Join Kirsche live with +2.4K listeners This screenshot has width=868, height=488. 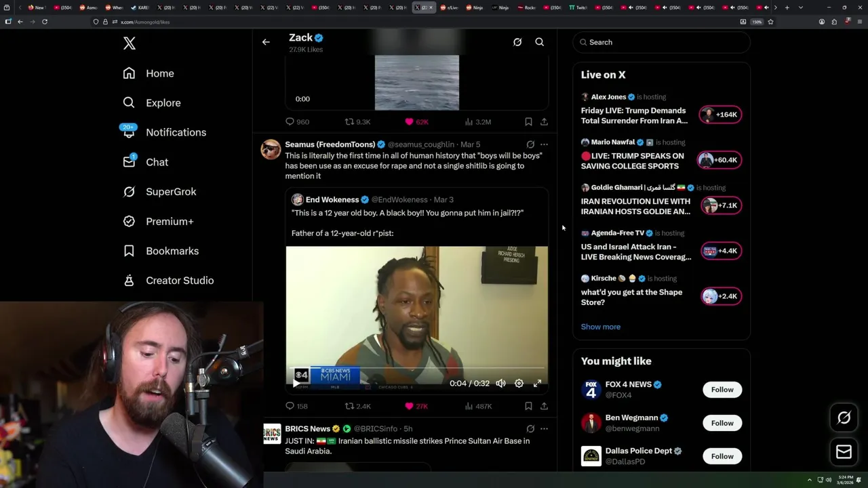click(x=720, y=296)
